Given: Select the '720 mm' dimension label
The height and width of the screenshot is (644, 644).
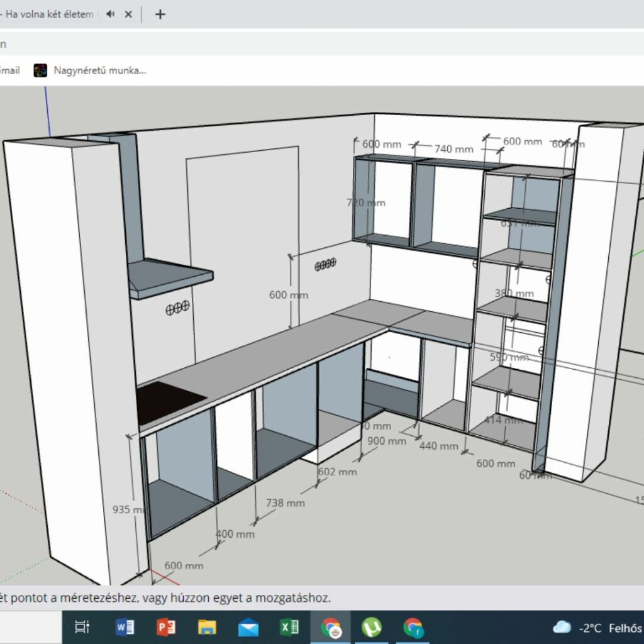Looking at the screenshot, I should tap(366, 203).
